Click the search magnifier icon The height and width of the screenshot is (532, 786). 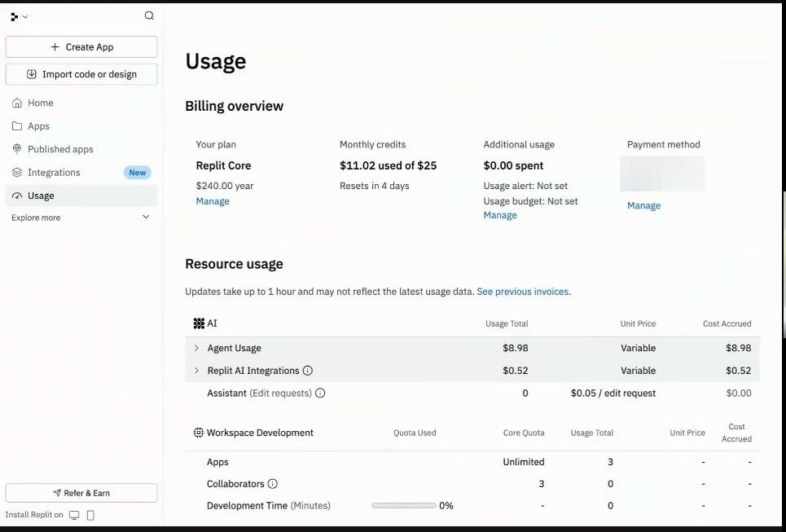(149, 15)
